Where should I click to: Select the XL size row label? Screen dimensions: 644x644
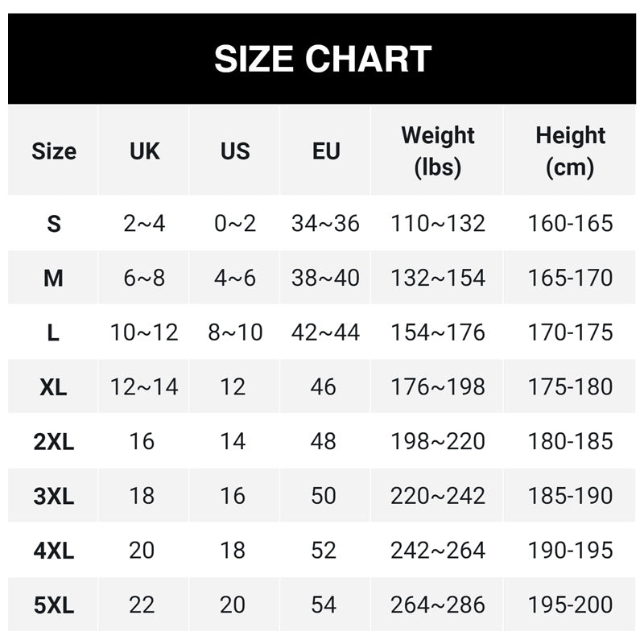tap(54, 387)
